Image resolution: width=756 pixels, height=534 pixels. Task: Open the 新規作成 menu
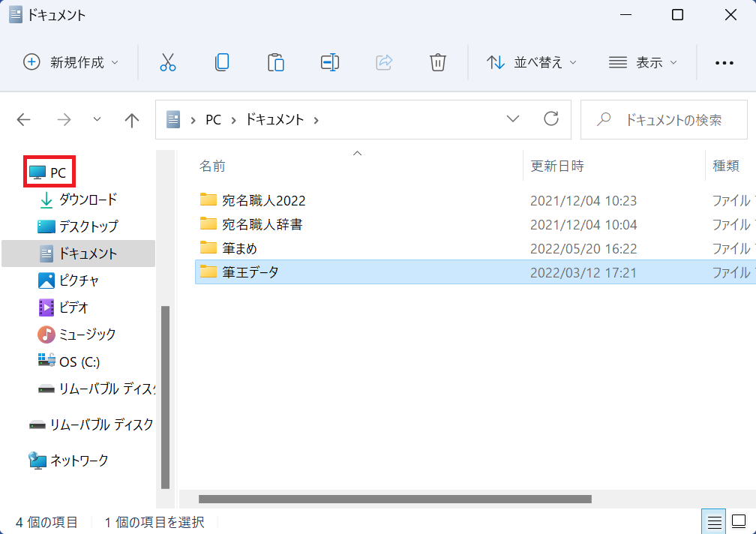70,62
